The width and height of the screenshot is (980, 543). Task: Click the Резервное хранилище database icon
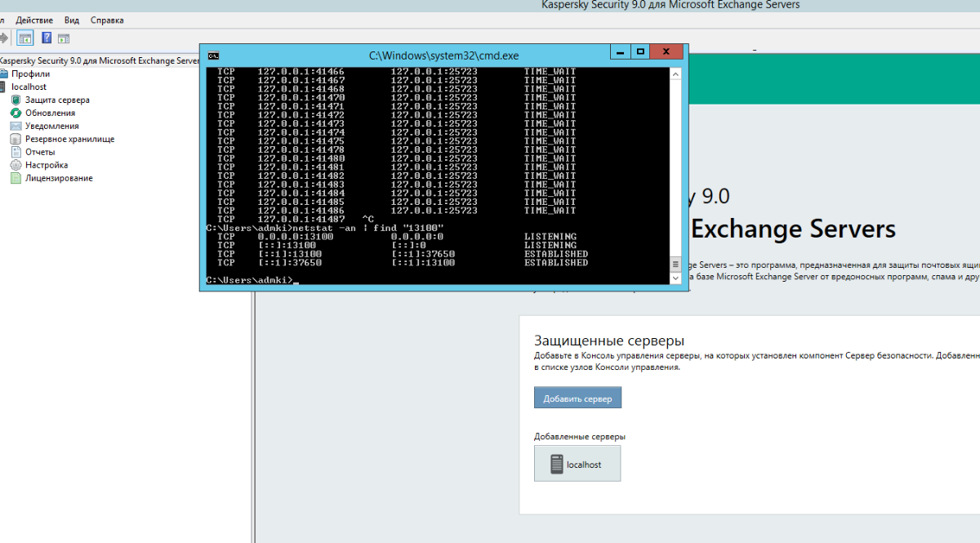tap(16, 139)
